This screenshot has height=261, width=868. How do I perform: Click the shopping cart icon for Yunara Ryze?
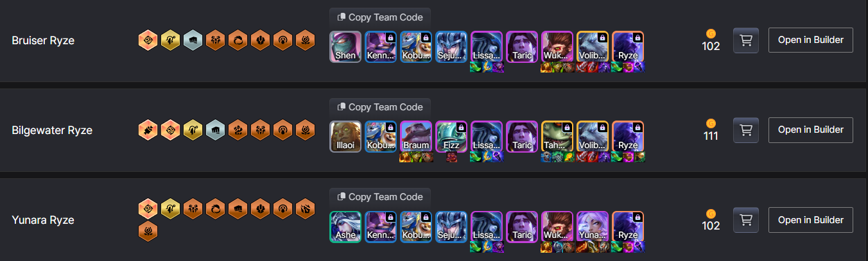pyautogui.click(x=746, y=220)
